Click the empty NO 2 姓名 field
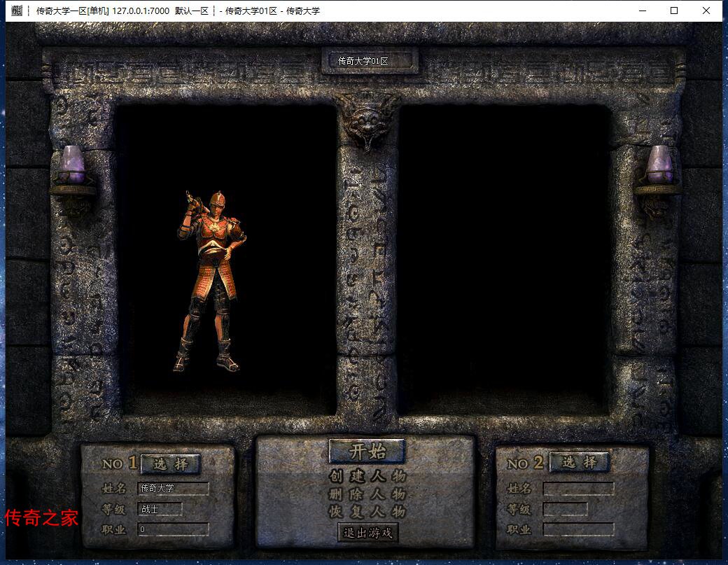 [578, 489]
